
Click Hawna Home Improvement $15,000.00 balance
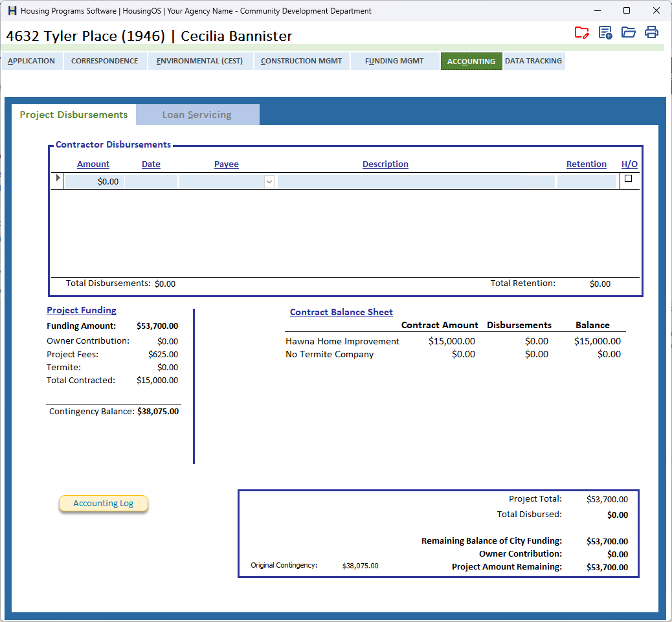pos(598,341)
